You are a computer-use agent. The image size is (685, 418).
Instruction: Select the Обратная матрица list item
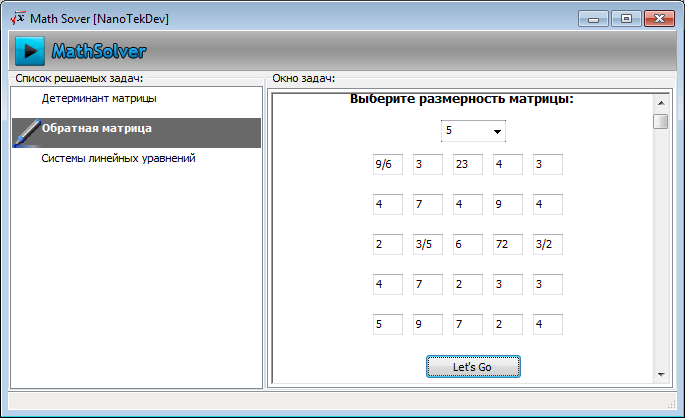(x=136, y=132)
